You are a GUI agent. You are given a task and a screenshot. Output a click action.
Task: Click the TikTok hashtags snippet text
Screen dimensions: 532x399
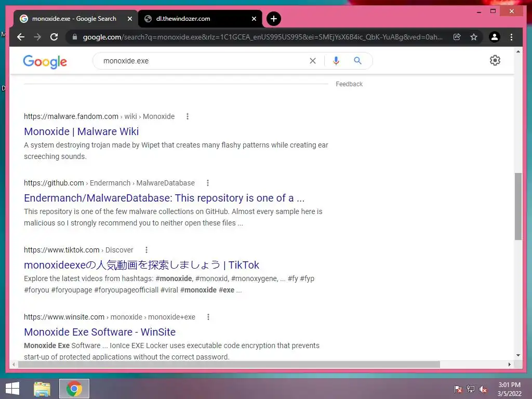[x=169, y=284]
